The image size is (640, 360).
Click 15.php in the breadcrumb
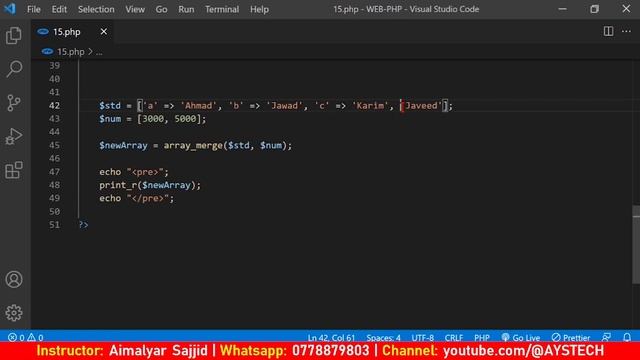[x=70, y=52]
